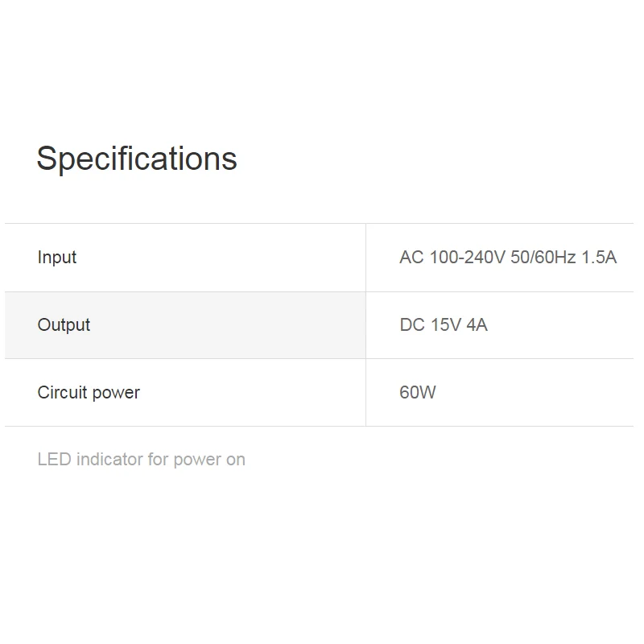Click the letter 'S' starting Specifications
Viewport: 644px width, 644px height.
click(47, 159)
